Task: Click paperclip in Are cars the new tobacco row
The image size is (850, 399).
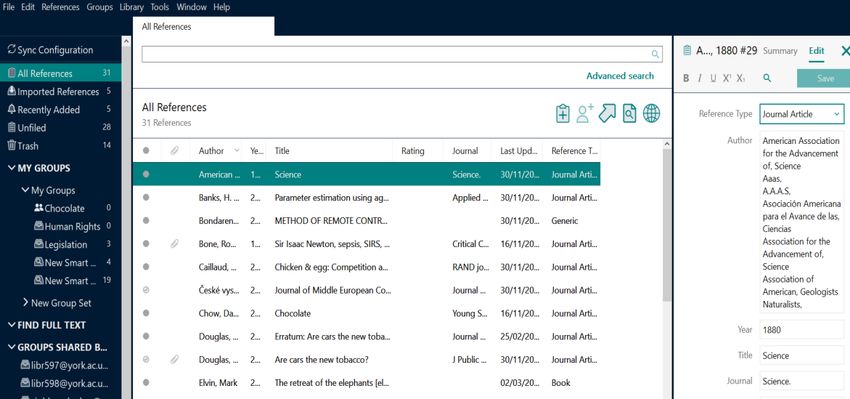Action: (x=174, y=359)
